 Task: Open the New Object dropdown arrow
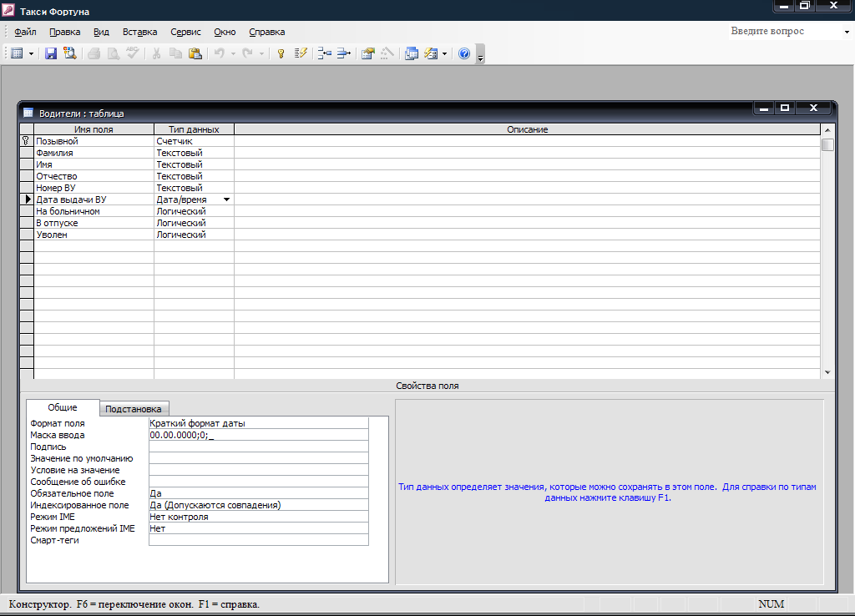pyautogui.click(x=444, y=53)
